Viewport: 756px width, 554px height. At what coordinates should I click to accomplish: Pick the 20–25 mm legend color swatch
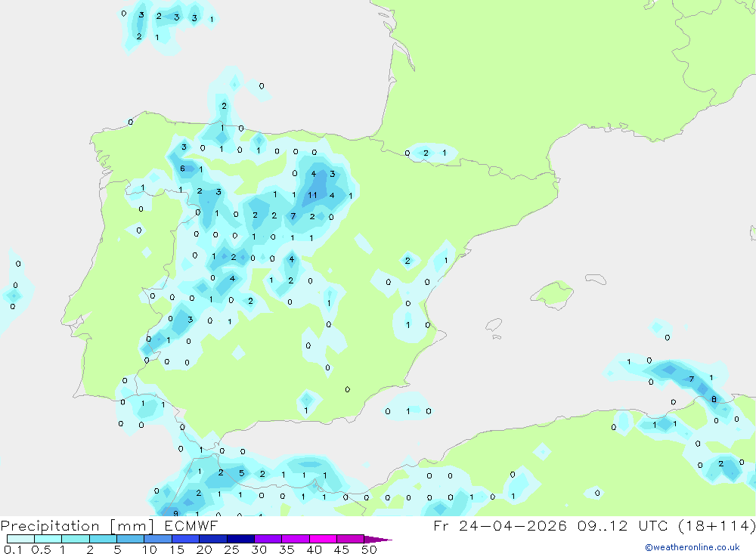(213, 539)
